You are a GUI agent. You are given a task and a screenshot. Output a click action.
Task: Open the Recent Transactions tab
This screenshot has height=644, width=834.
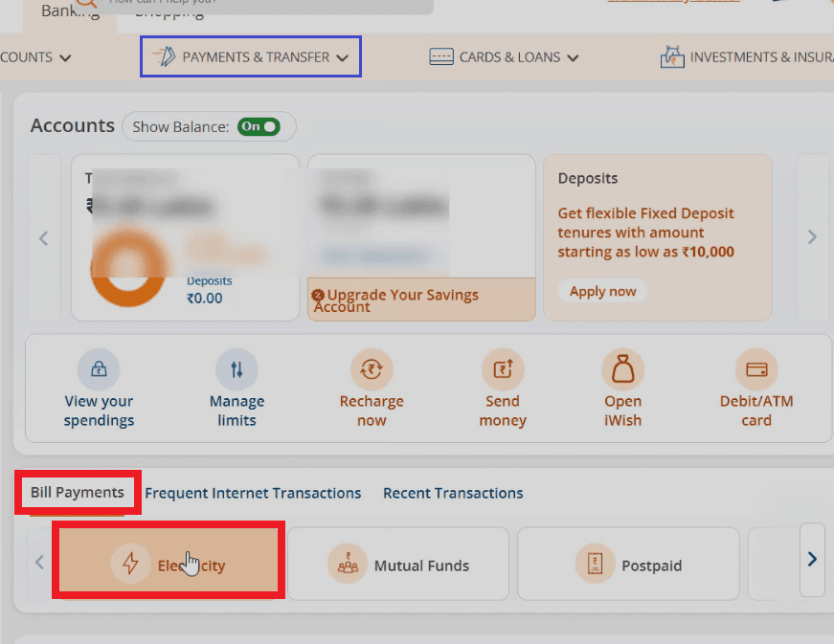pos(453,493)
